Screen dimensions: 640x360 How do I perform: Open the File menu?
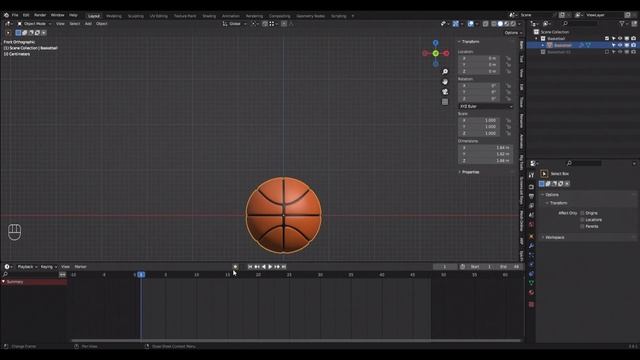pyautogui.click(x=15, y=15)
